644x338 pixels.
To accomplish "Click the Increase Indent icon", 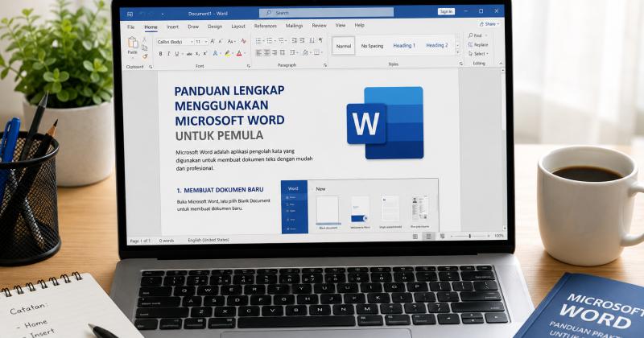I will [x=303, y=40].
